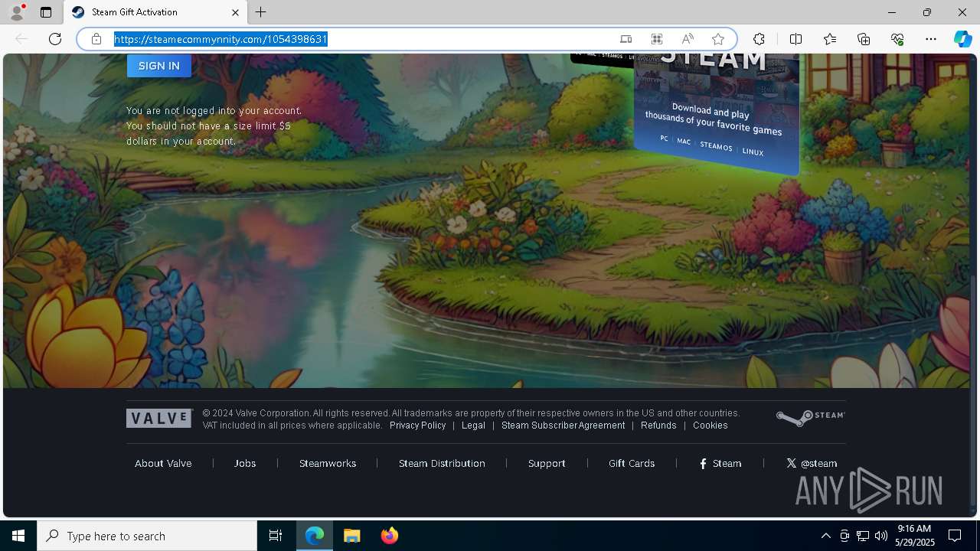
Task: Open a new browser tab
Action: pyautogui.click(x=261, y=12)
